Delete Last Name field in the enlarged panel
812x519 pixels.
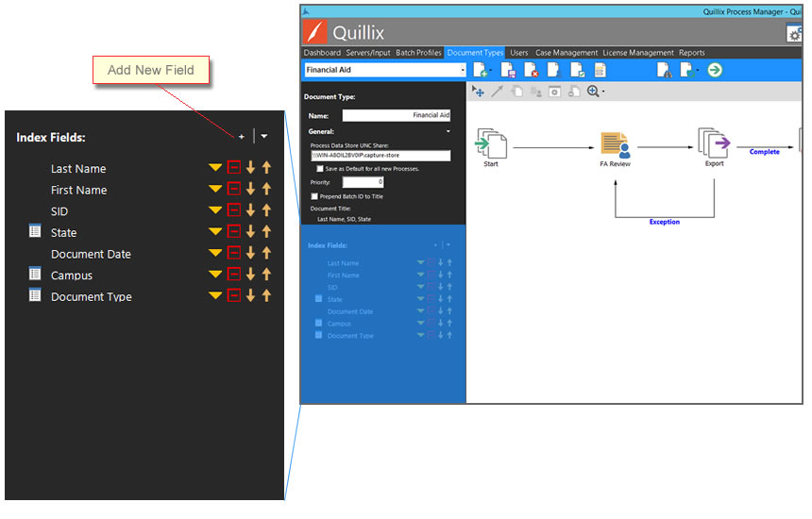[x=234, y=167]
